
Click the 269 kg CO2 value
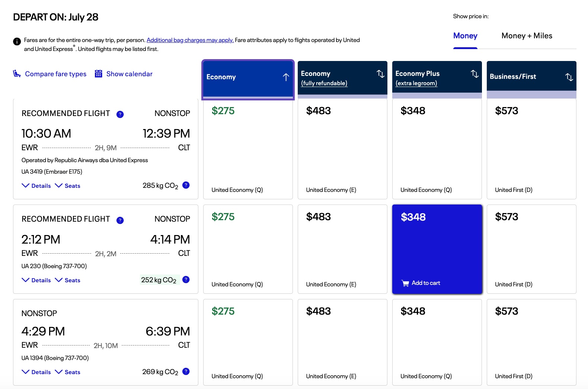160,372
